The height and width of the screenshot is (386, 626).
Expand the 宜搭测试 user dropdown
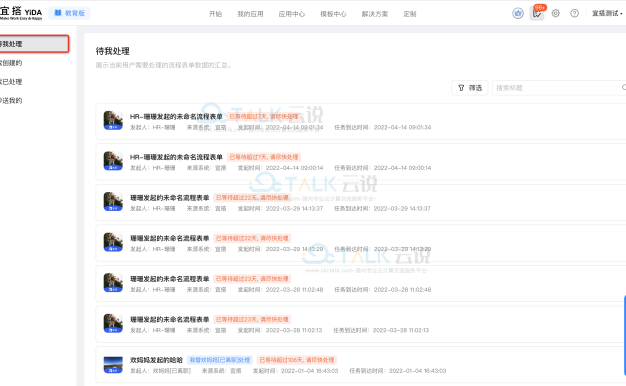[x=607, y=13]
